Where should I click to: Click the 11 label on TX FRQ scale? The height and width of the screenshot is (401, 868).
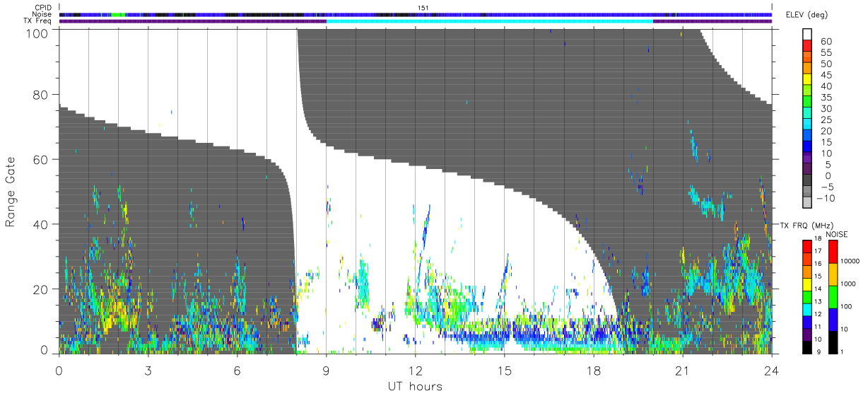[x=819, y=326]
